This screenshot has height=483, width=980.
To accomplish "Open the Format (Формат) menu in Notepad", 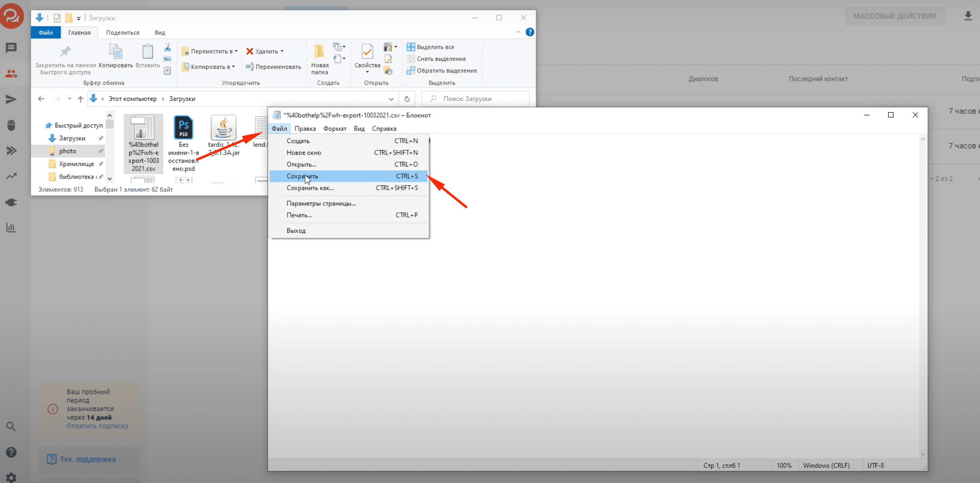I will tap(335, 129).
